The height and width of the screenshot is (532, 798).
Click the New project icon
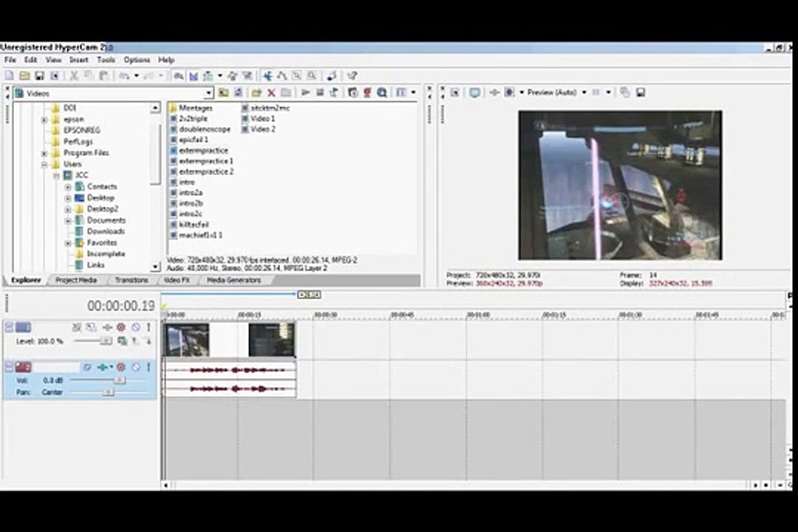coord(9,76)
